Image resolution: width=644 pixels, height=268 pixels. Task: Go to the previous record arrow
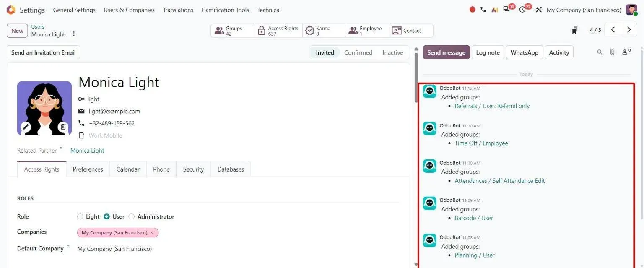click(613, 30)
